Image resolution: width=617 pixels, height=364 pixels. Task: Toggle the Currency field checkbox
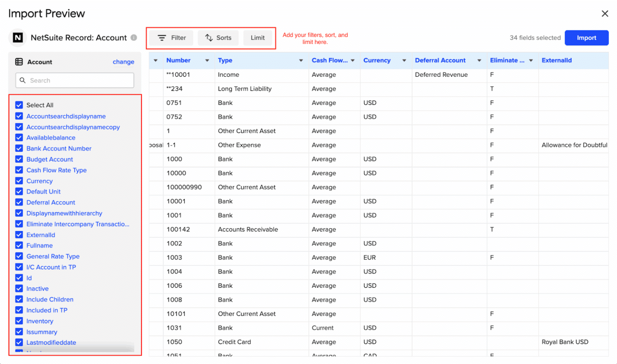click(x=19, y=181)
